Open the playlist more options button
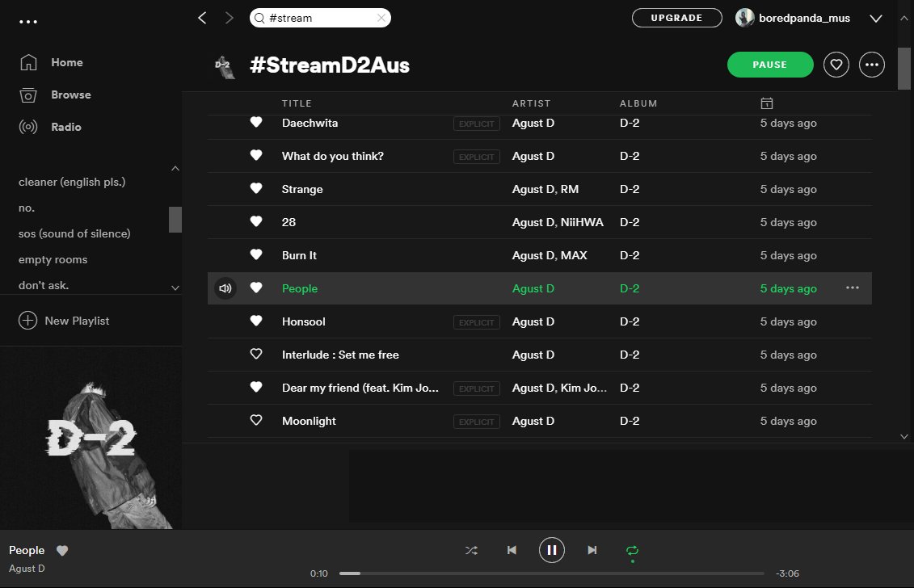Image resolution: width=914 pixels, height=588 pixels. coord(871,65)
